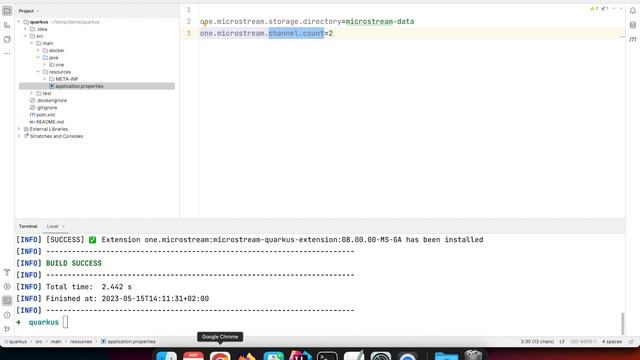640x360 pixels.
Task: Open the Notifications bell icon
Action: point(633,11)
